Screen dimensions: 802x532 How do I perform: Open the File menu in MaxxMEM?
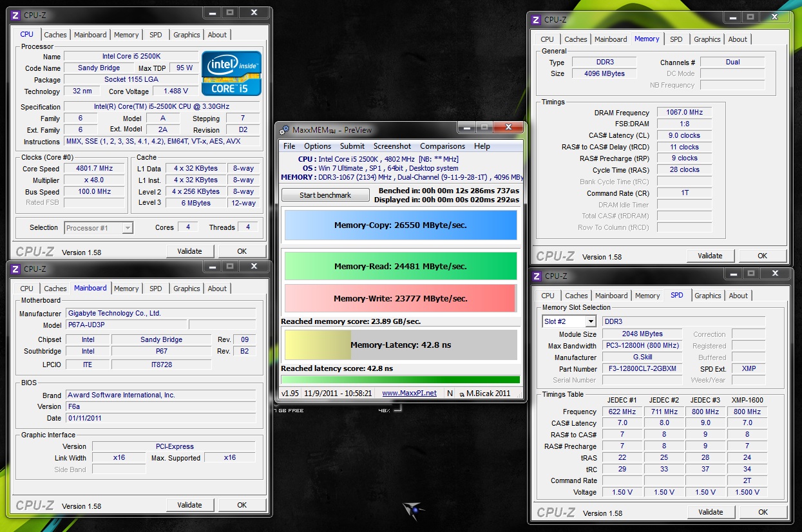click(x=290, y=146)
